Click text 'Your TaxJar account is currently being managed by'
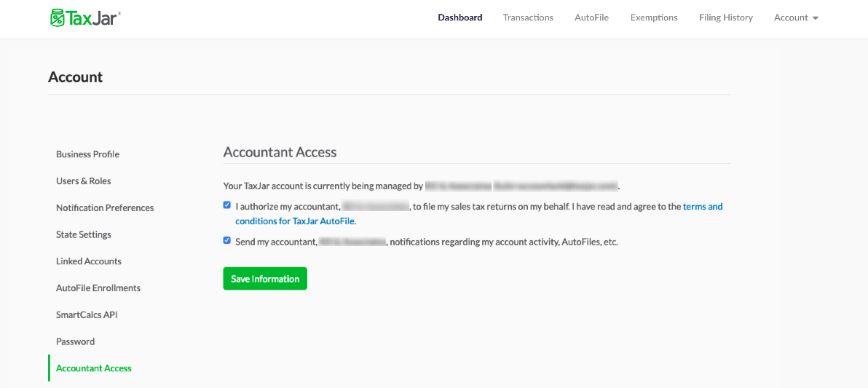The width and height of the screenshot is (868, 388). click(323, 186)
